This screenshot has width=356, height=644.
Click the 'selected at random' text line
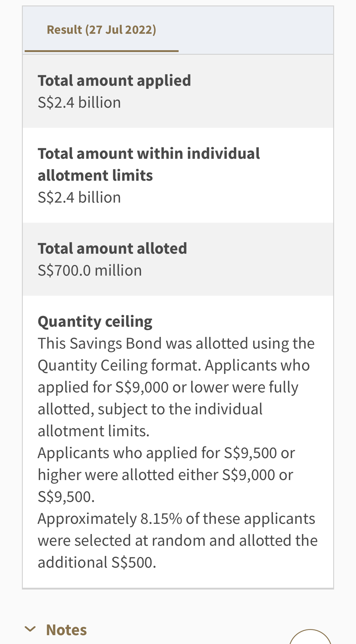[x=178, y=541]
